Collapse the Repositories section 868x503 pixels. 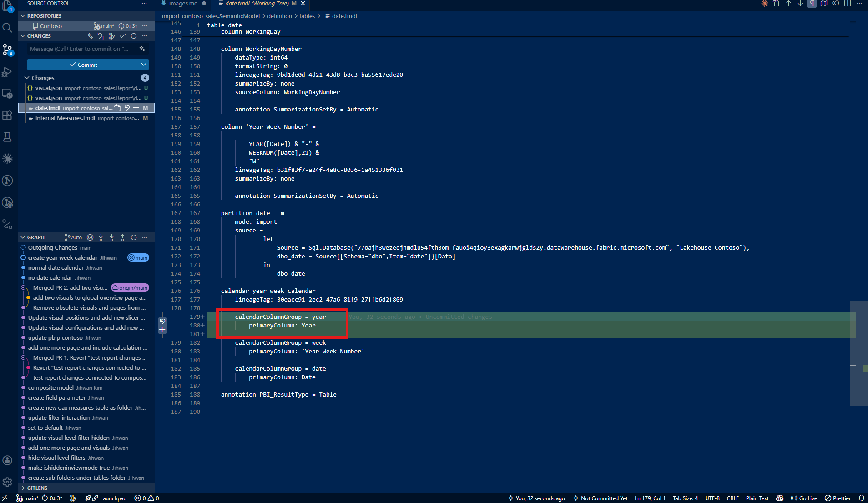tap(86, 16)
